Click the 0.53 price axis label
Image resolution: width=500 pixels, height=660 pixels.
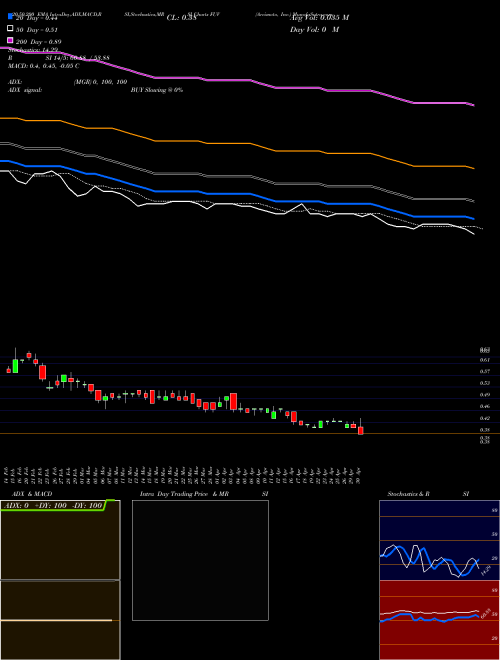tap(485, 383)
